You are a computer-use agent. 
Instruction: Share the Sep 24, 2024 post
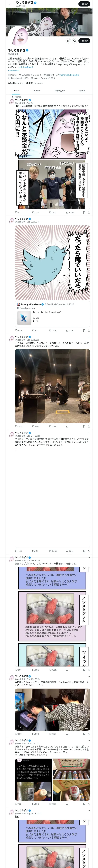89,551
